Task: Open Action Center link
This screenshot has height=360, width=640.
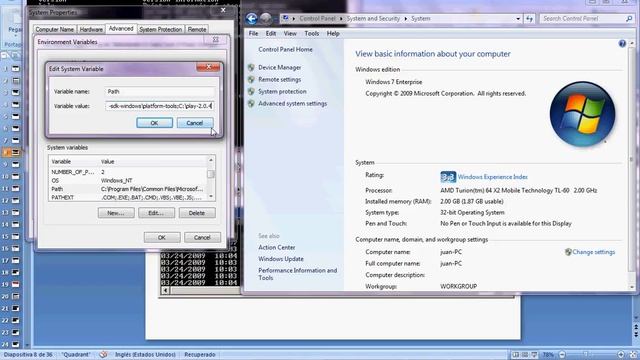Action: (x=277, y=247)
